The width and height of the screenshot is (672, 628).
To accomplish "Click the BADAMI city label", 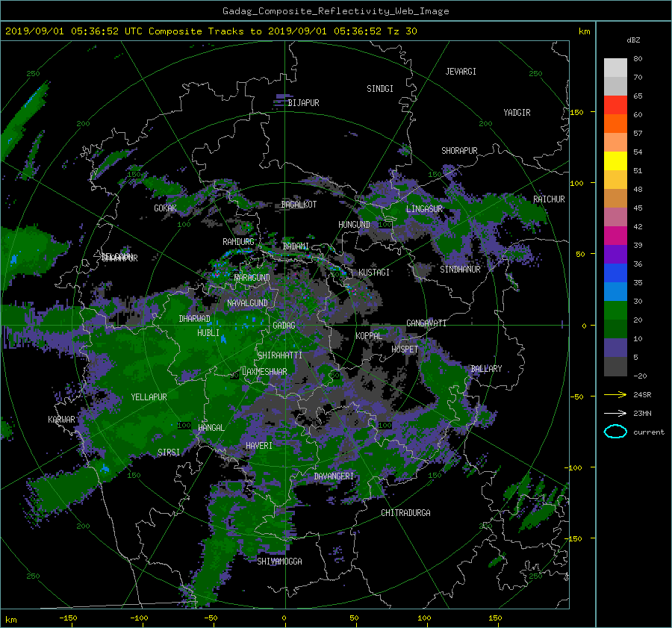I will coord(296,246).
